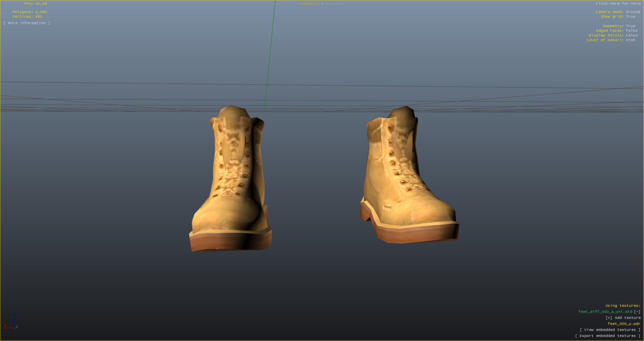
Task: Toggle Edged Faces False value
Action: [x=632, y=30]
